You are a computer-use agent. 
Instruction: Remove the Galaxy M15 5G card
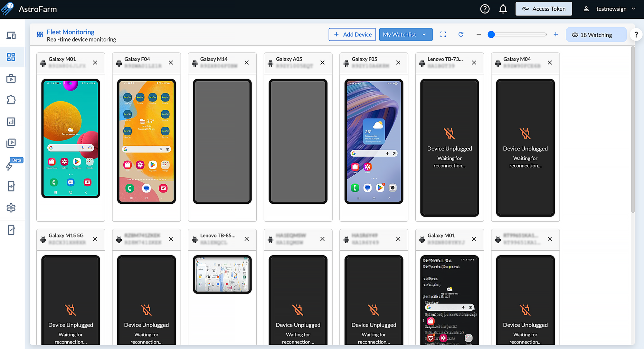[x=95, y=239]
